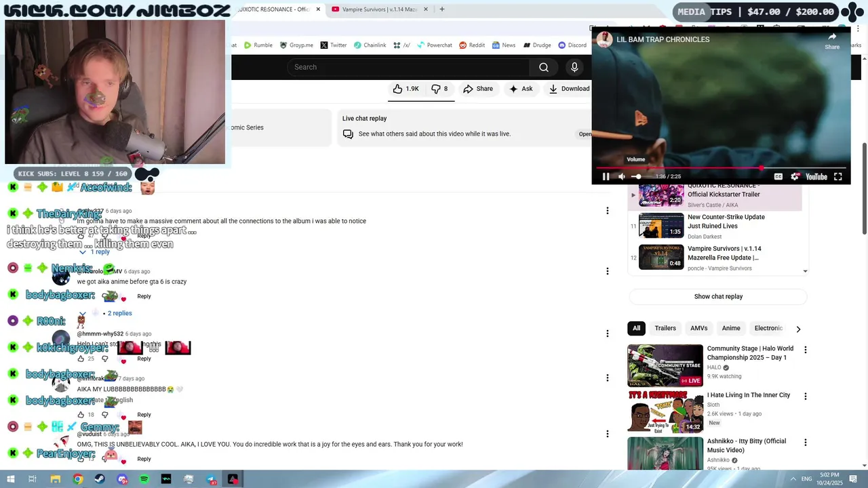
Task: Click the LIL BAM channel avatar
Action: [604, 39]
